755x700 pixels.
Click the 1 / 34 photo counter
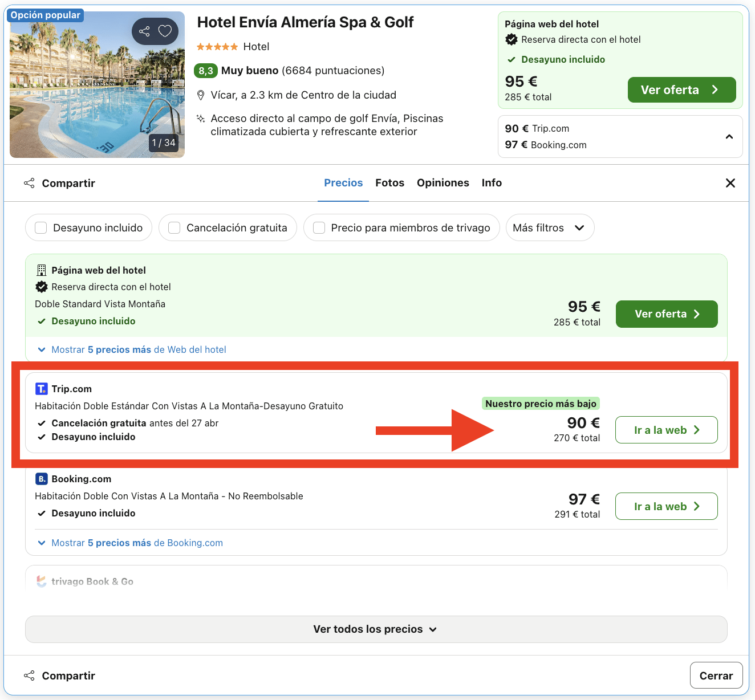pyautogui.click(x=164, y=143)
